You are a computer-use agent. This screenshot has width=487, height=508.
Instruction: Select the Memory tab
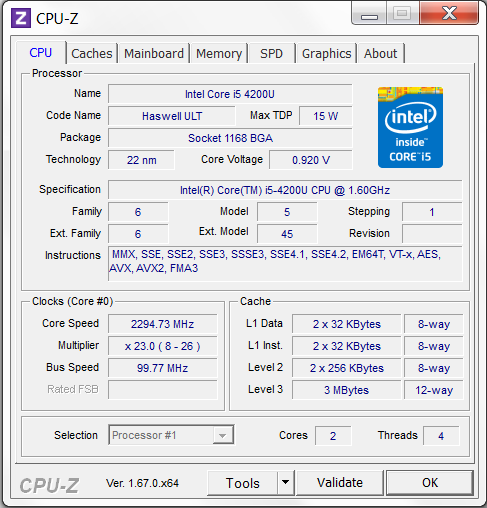[219, 53]
